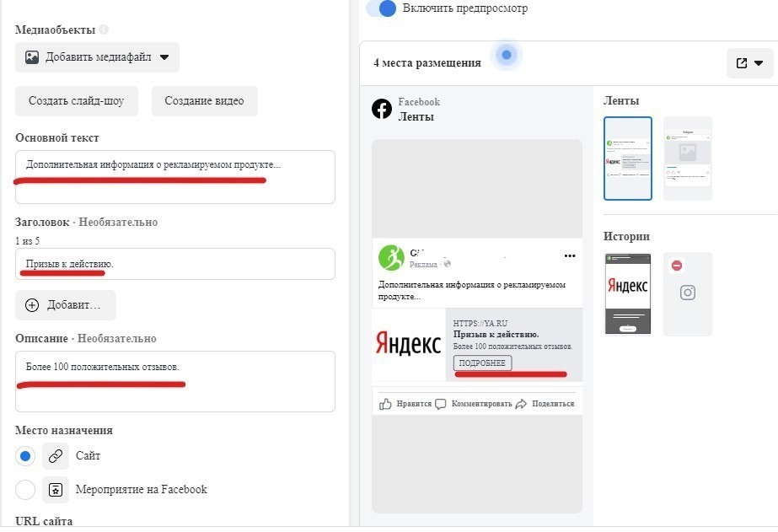
Task: Click the plus Добавит… button
Action: [x=66, y=304]
